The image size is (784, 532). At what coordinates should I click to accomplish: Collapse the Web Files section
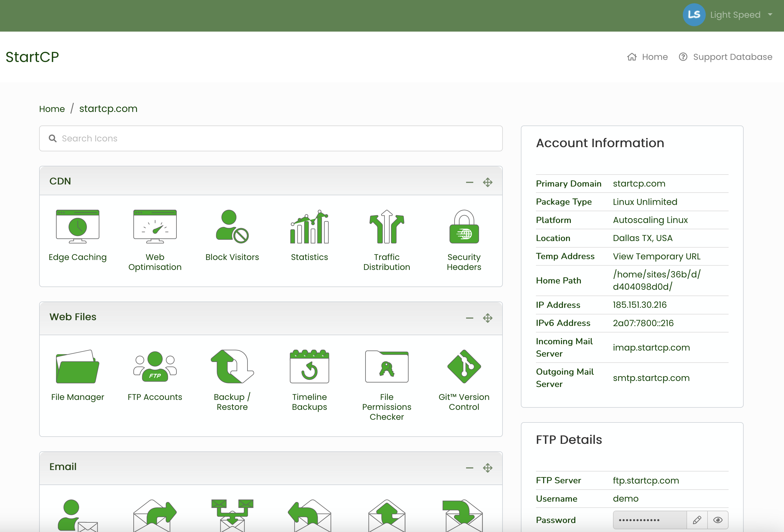[469, 318]
